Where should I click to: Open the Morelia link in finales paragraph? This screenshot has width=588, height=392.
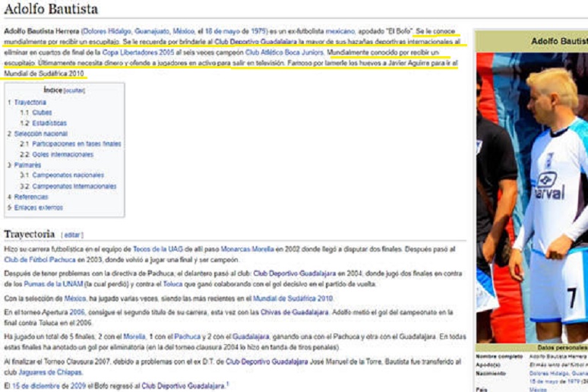tap(134, 337)
